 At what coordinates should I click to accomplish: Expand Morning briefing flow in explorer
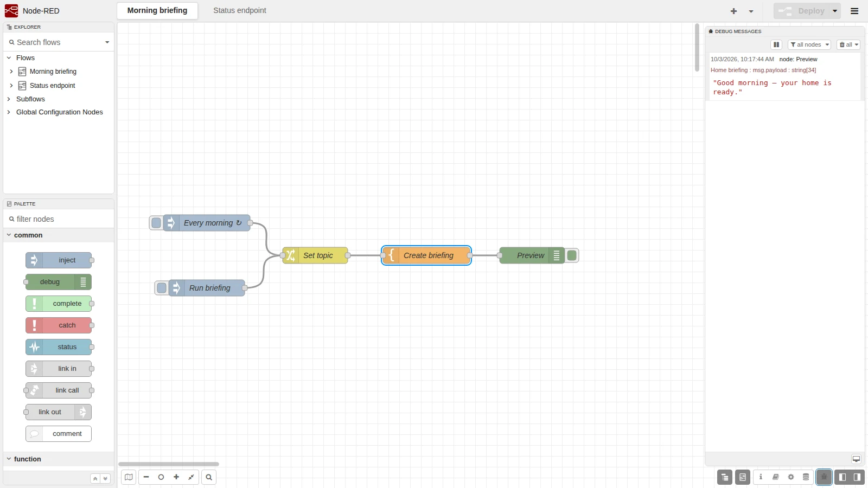coord(11,72)
